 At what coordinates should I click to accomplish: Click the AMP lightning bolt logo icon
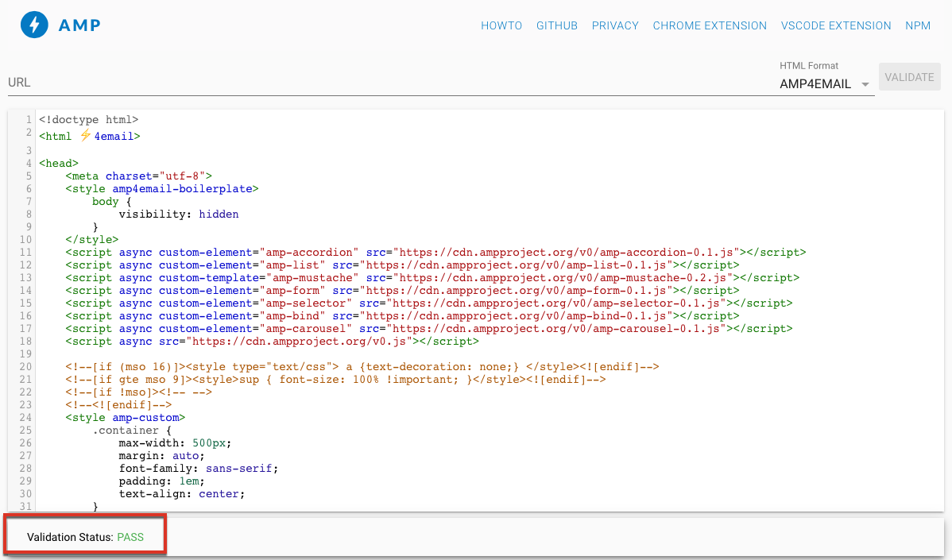click(34, 25)
